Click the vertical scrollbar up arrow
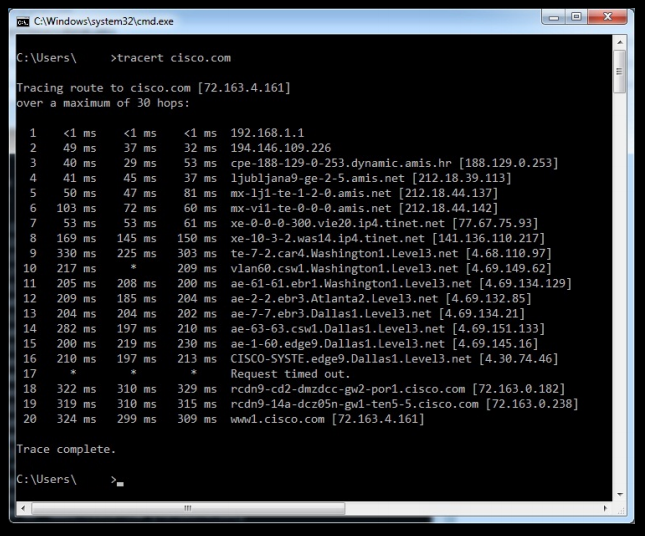This screenshot has width=645, height=536. pyautogui.click(x=619, y=42)
